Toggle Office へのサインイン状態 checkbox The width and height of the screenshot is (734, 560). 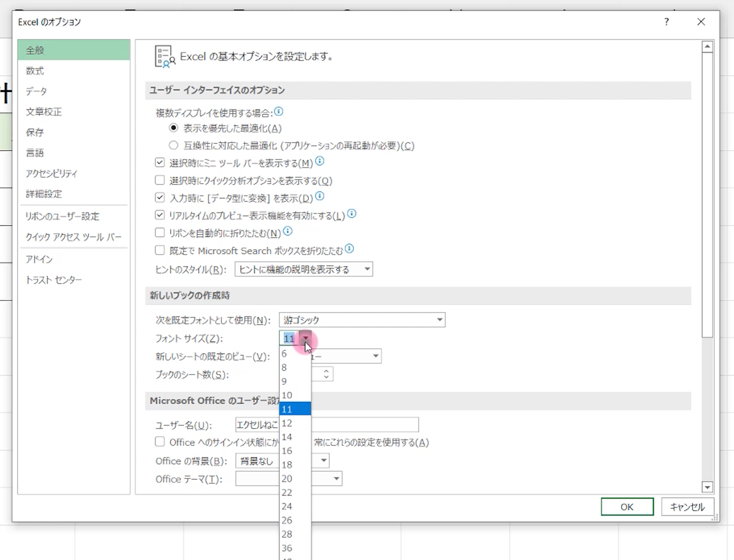pyautogui.click(x=159, y=442)
